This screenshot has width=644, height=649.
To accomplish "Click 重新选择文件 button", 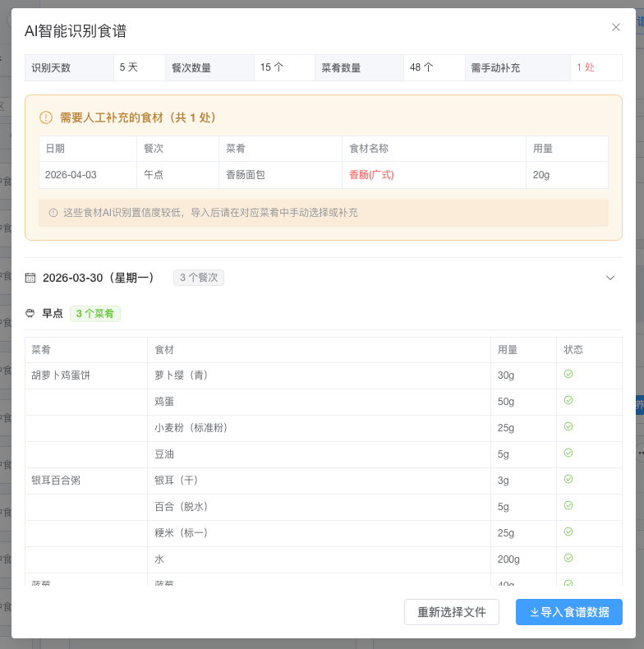I will [451, 612].
